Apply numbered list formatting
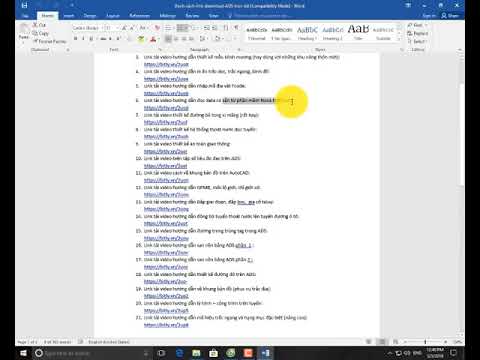 182,28
